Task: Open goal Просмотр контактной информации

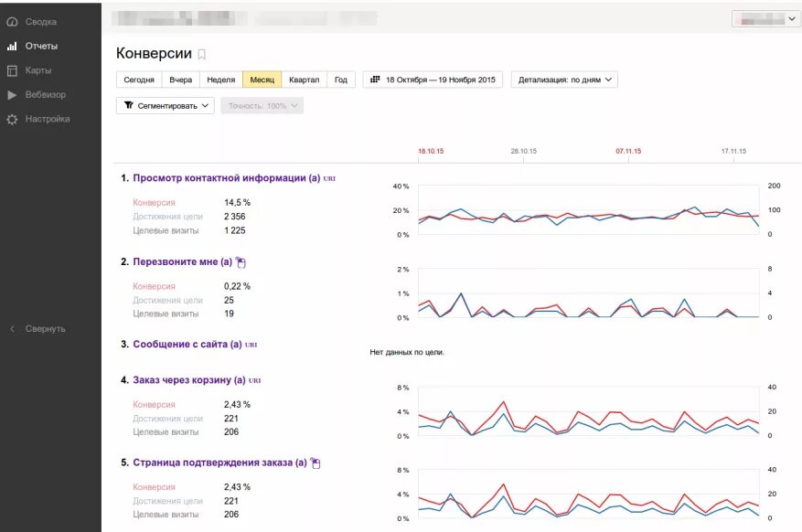Action: (226, 178)
